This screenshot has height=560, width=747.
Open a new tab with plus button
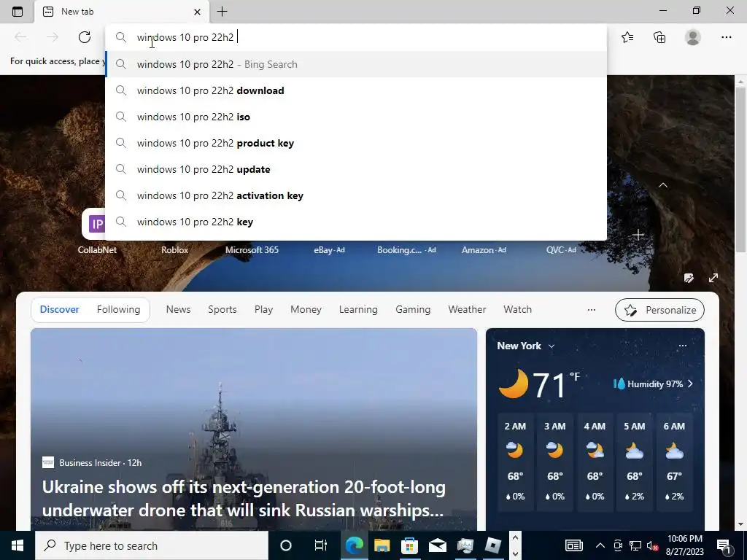pyautogui.click(x=222, y=12)
